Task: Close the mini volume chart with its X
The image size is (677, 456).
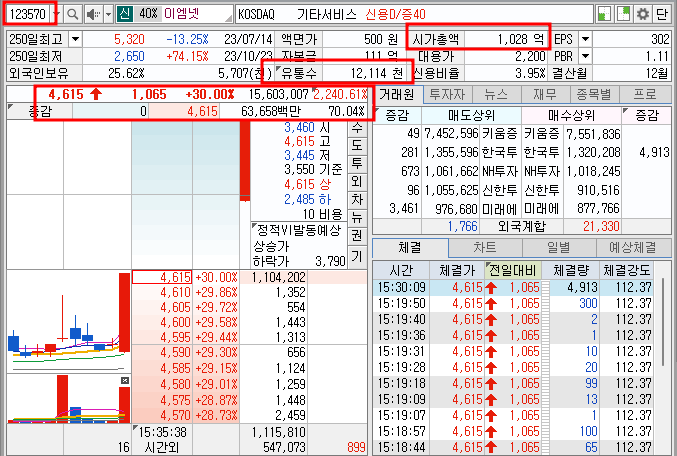Action: tap(125, 380)
